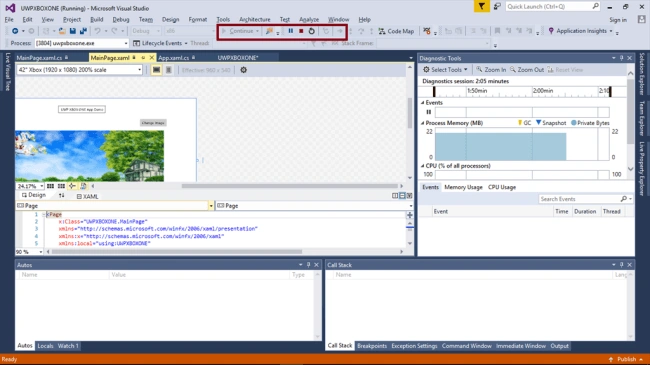The width and height of the screenshot is (650, 365).
Task: Restart the debugging session
Action: (312, 31)
